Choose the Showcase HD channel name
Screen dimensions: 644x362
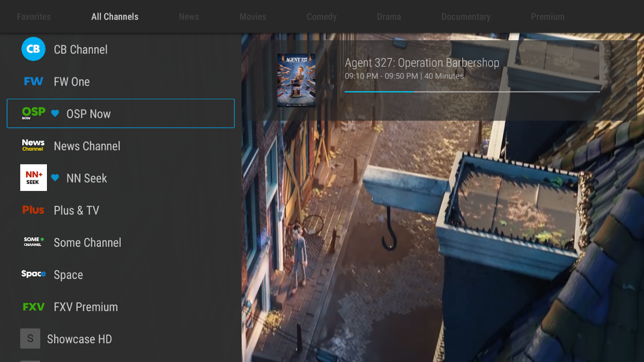tap(80, 339)
